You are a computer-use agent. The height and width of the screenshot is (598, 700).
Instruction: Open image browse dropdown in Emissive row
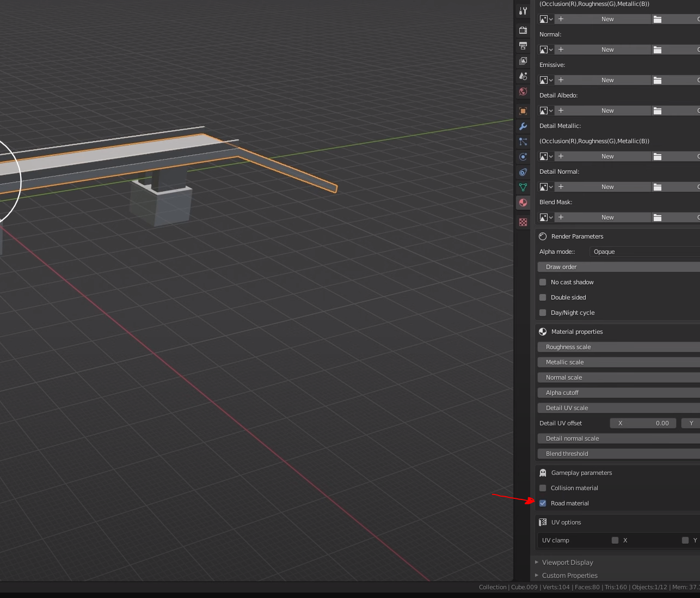pos(546,80)
